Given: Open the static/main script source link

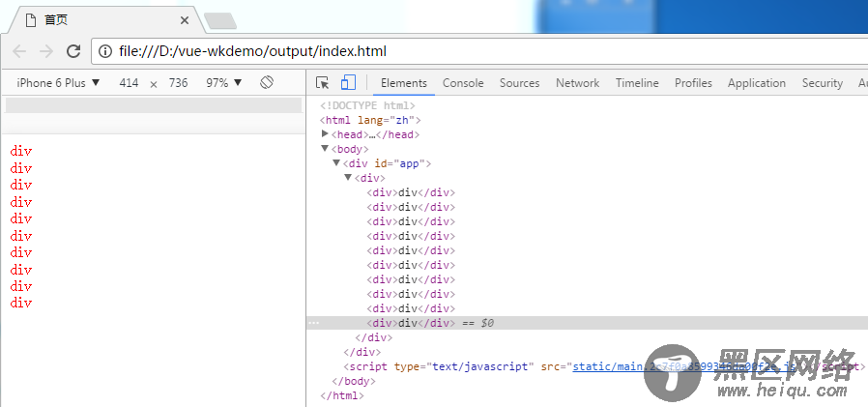Looking at the screenshot, I should point(684,366).
